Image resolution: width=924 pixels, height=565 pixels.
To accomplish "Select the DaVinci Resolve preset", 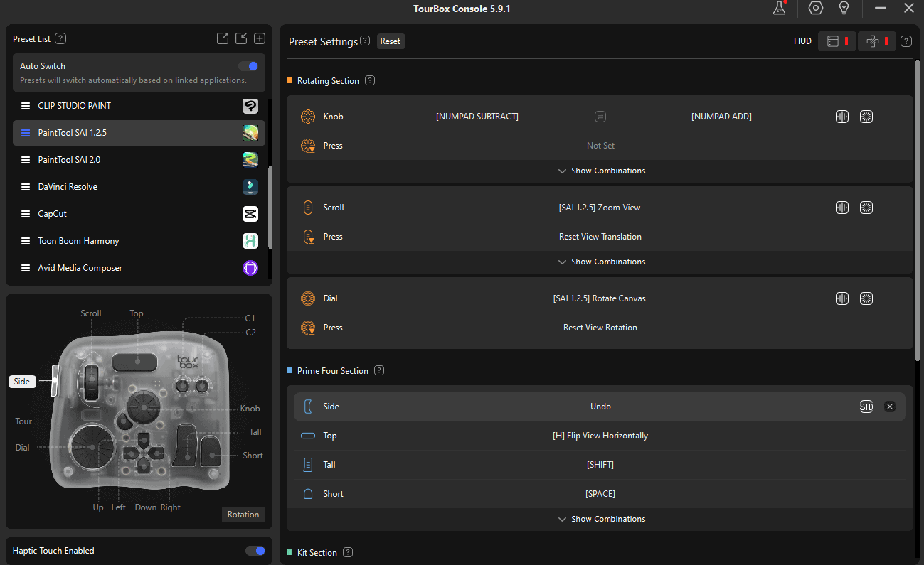I will (139, 187).
